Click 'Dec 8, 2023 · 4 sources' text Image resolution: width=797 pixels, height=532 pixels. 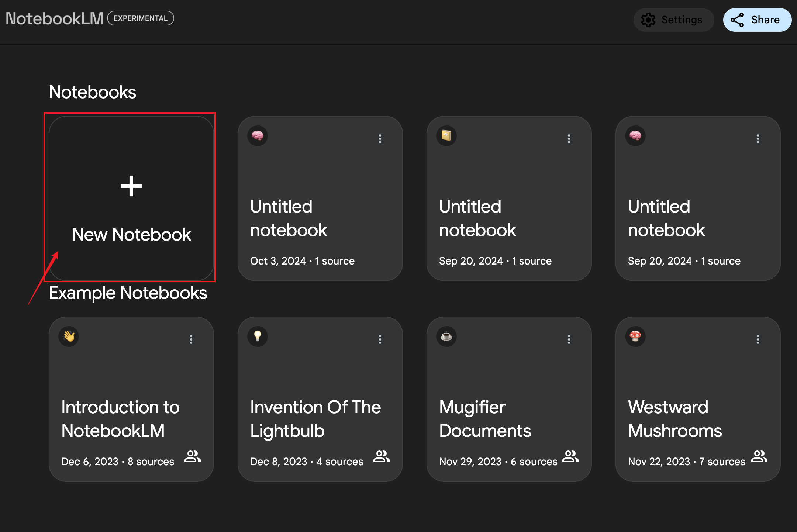pyautogui.click(x=307, y=462)
